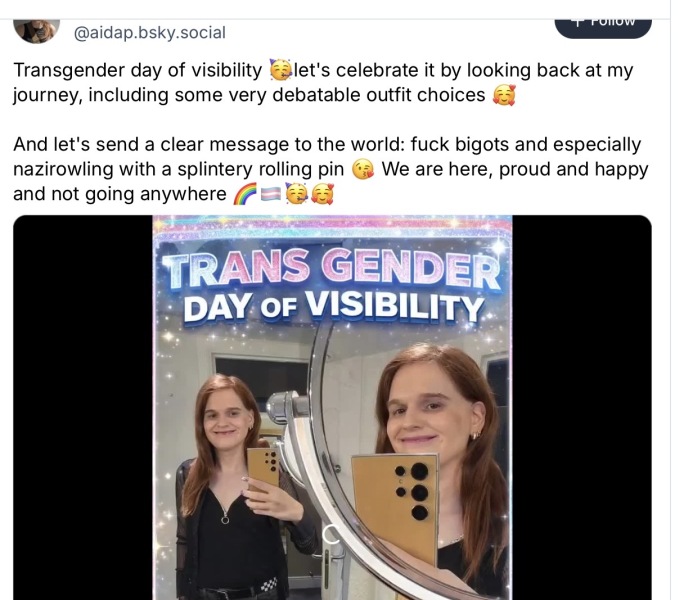Click the 'DAY OF VISIBILITY' banner text
684x600 pixels.
pos(332,304)
